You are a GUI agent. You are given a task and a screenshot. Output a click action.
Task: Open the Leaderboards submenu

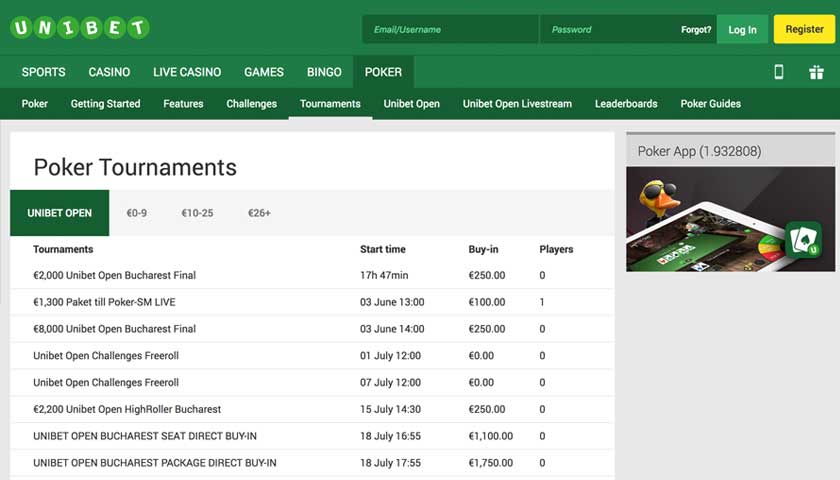tap(626, 103)
